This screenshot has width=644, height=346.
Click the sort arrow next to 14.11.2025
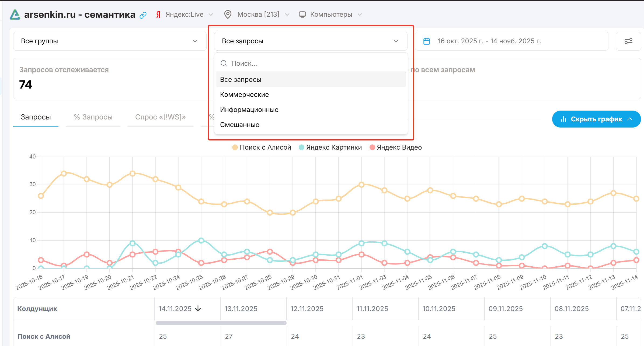[x=198, y=309]
